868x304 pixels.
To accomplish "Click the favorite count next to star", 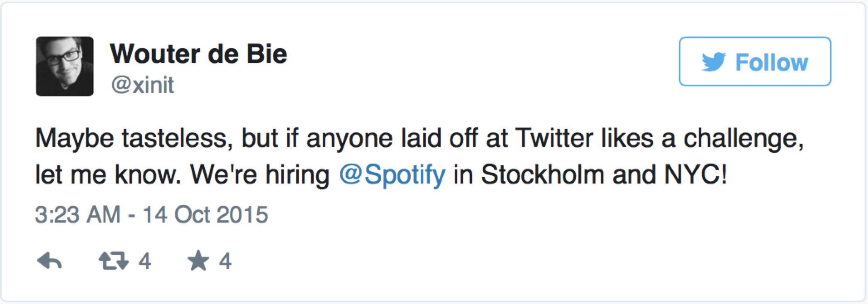I will tap(225, 261).
